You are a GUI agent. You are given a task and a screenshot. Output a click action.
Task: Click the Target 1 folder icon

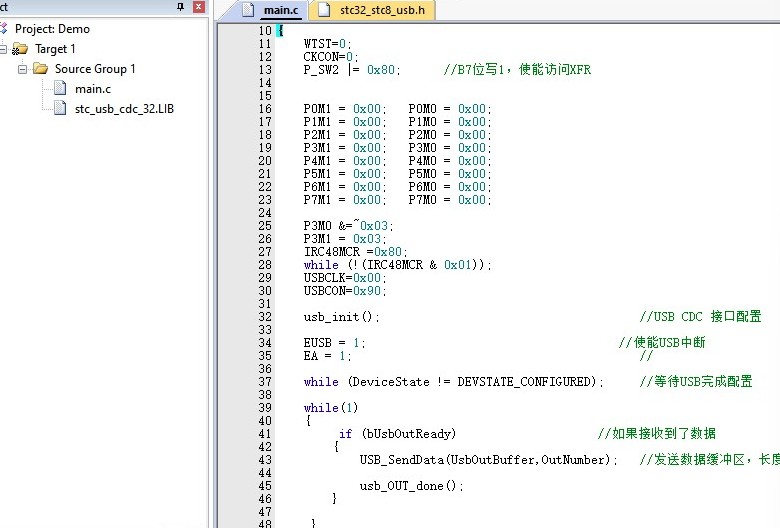coord(20,49)
